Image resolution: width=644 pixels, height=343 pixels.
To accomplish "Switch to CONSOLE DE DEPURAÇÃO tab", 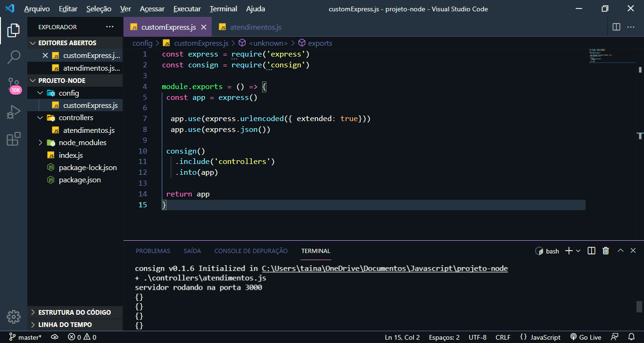I will click(251, 251).
